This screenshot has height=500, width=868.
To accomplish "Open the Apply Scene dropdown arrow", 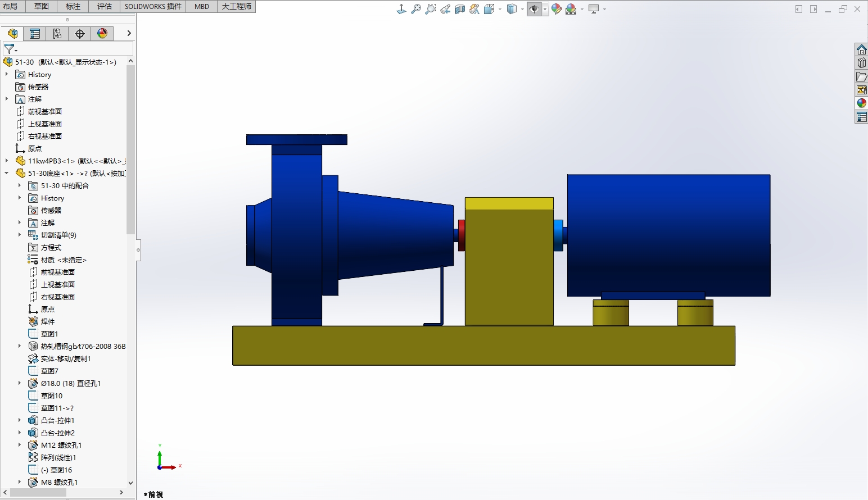I will click(x=582, y=9).
